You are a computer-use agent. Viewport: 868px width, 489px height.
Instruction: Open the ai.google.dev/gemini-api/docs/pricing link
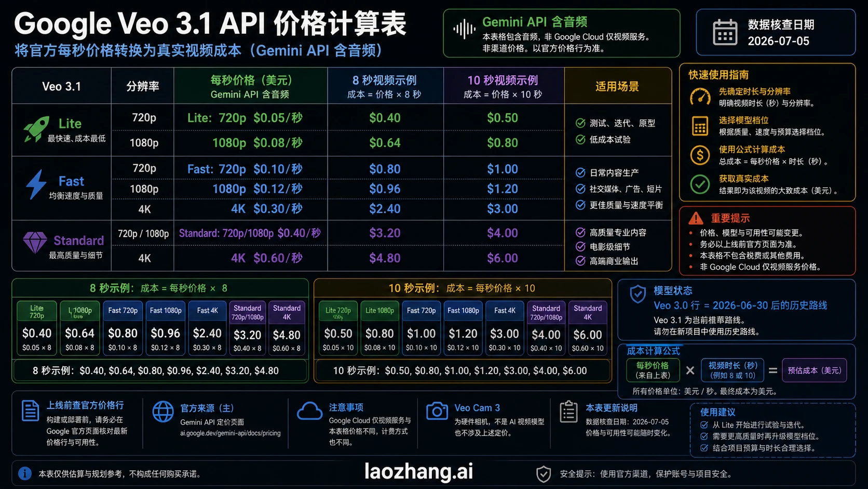230,433
